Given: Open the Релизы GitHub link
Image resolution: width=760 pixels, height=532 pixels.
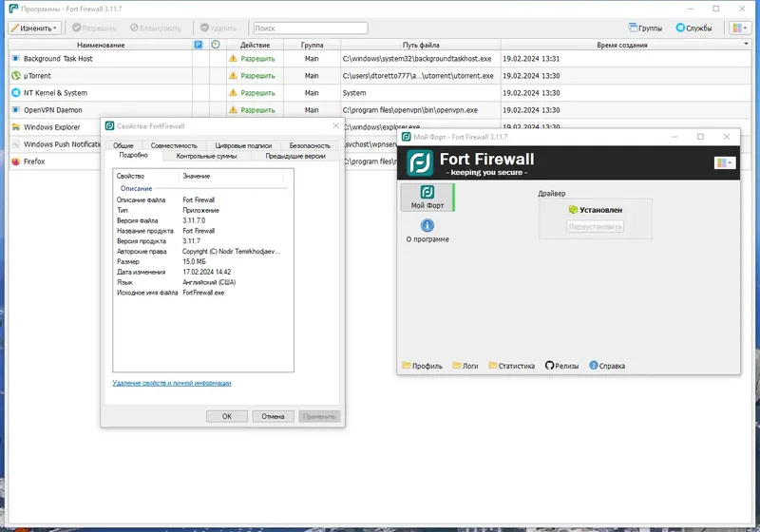Looking at the screenshot, I should [561, 366].
